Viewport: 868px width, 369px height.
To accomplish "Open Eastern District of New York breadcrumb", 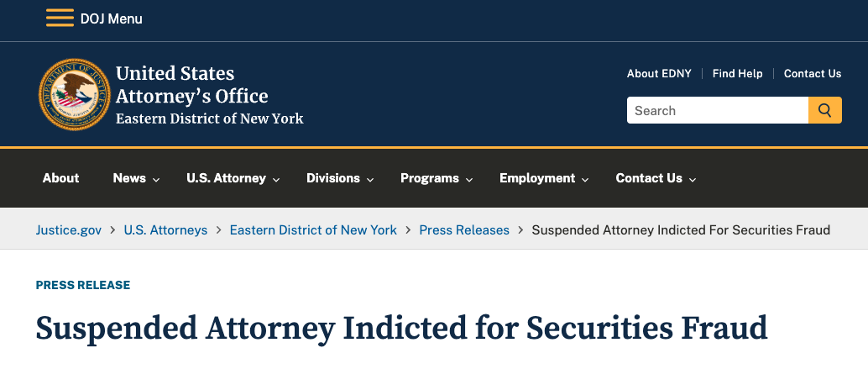I will [313, 230].
